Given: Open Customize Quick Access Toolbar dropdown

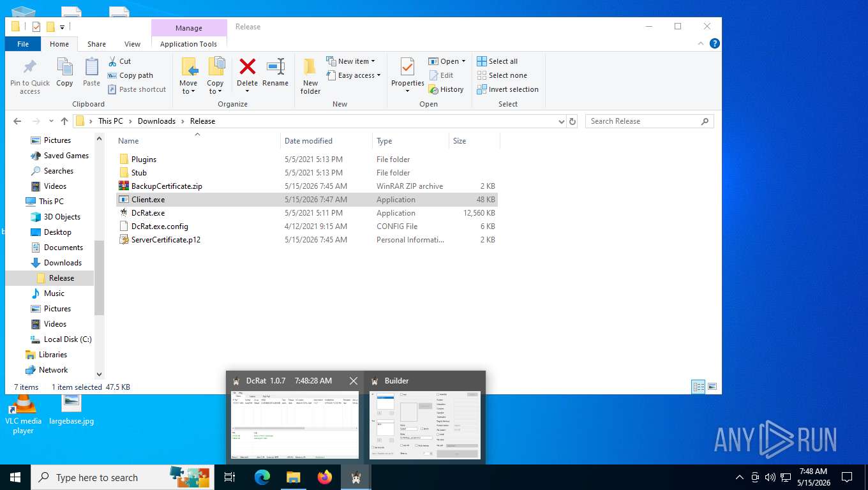Looking at the screenshot, I should pos(62,27).
